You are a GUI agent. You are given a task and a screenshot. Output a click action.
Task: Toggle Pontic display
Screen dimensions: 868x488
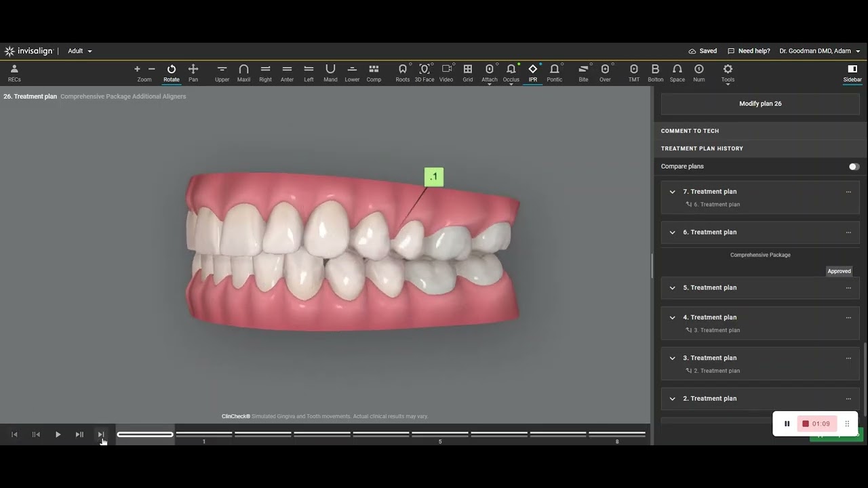[x=555, y=73]
